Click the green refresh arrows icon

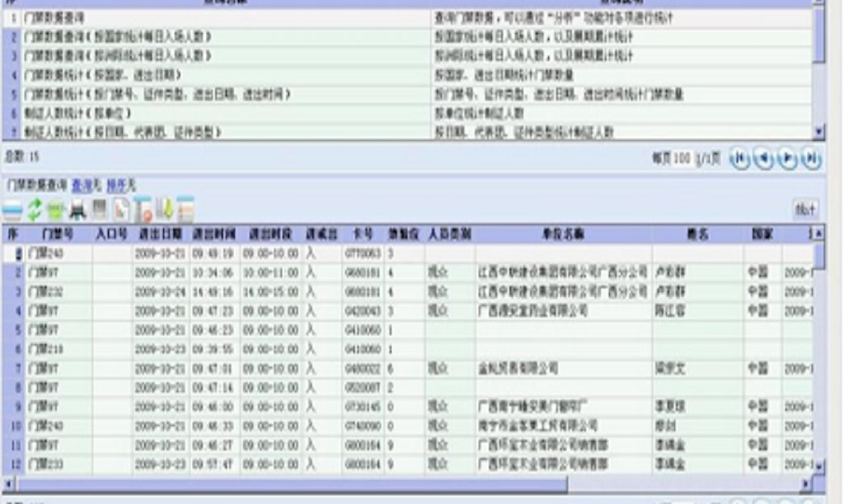tap(34, 210)
